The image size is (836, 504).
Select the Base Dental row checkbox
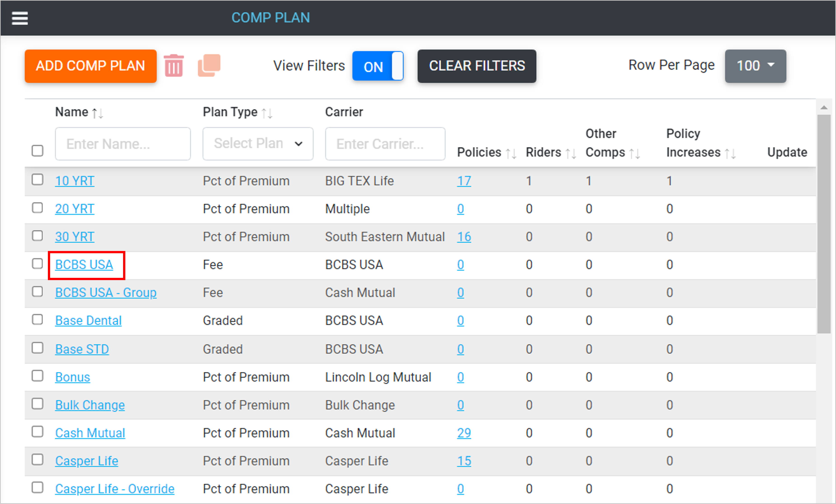[x=38, y=320]
